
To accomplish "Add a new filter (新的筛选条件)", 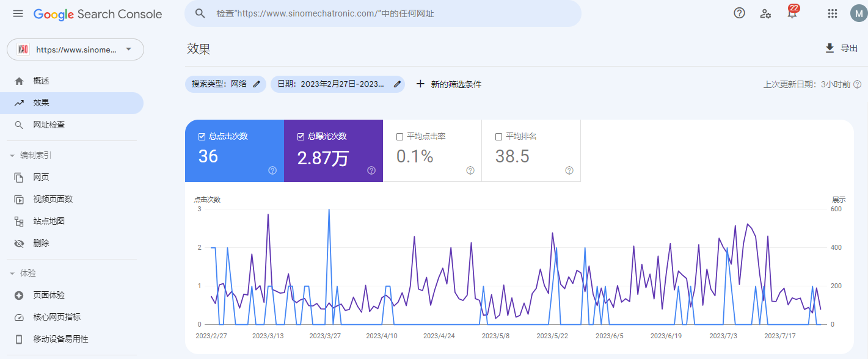I will (x=449, y=84).
